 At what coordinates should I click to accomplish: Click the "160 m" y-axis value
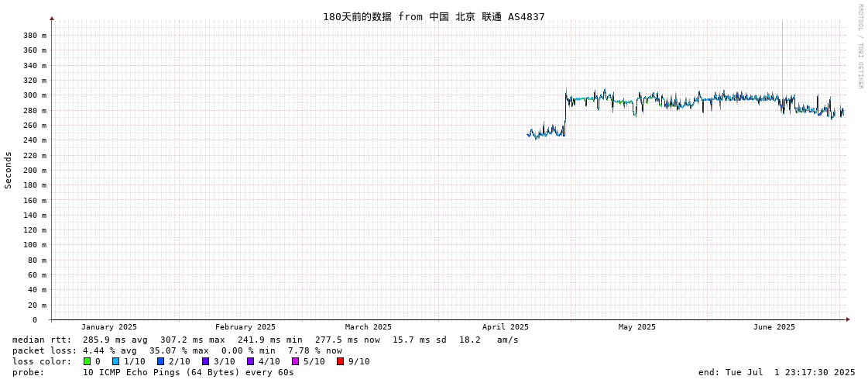pyautogui.click(x=35, y=200)
